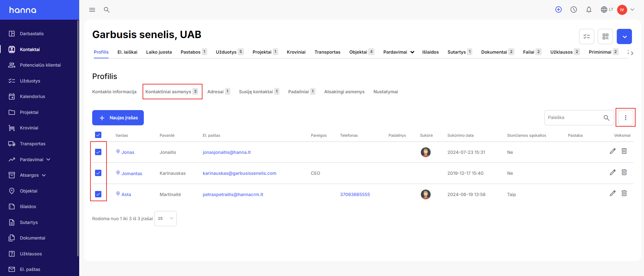Screen dimensions: 644x276
Task: Click the three-dot more options button
Action: [x=626, y=118]
